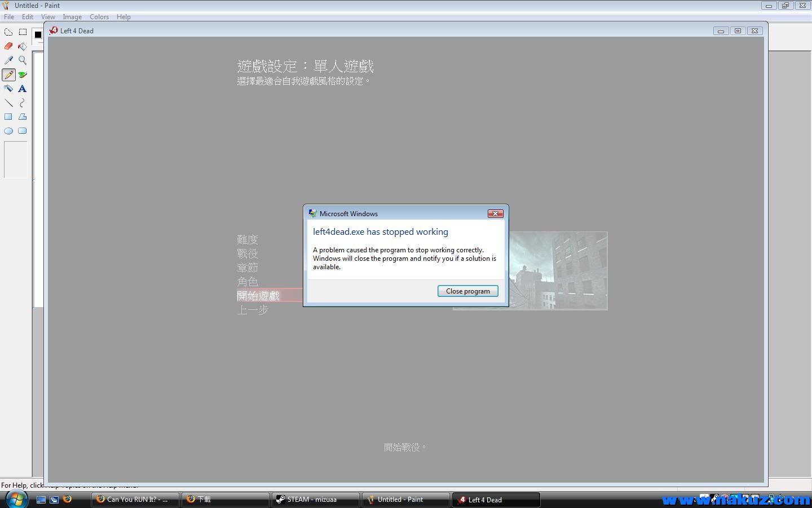Select the Polygon shape tool
The image size is (812, 508).
(x=23, y=117)
